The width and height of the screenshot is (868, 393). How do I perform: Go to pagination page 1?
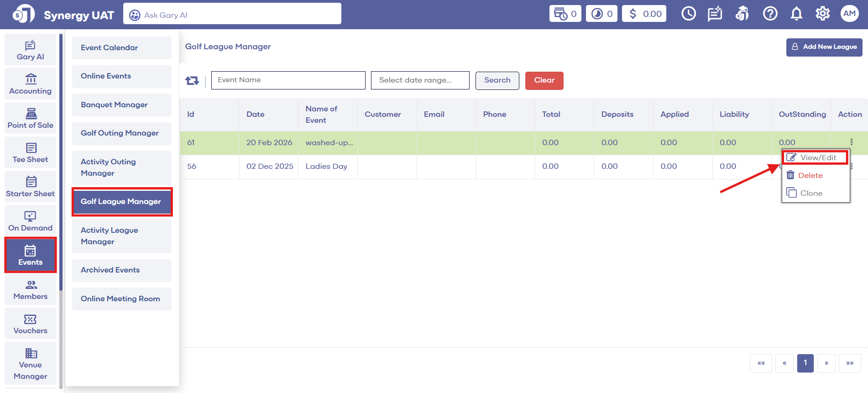805,363
